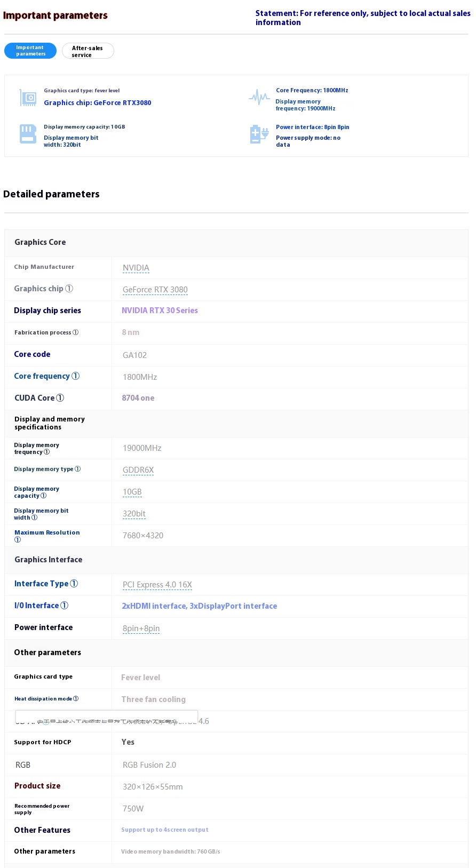Click the GA102 core code value
The height and width of the screenshot is (868, 476).
tap(134, 355)
